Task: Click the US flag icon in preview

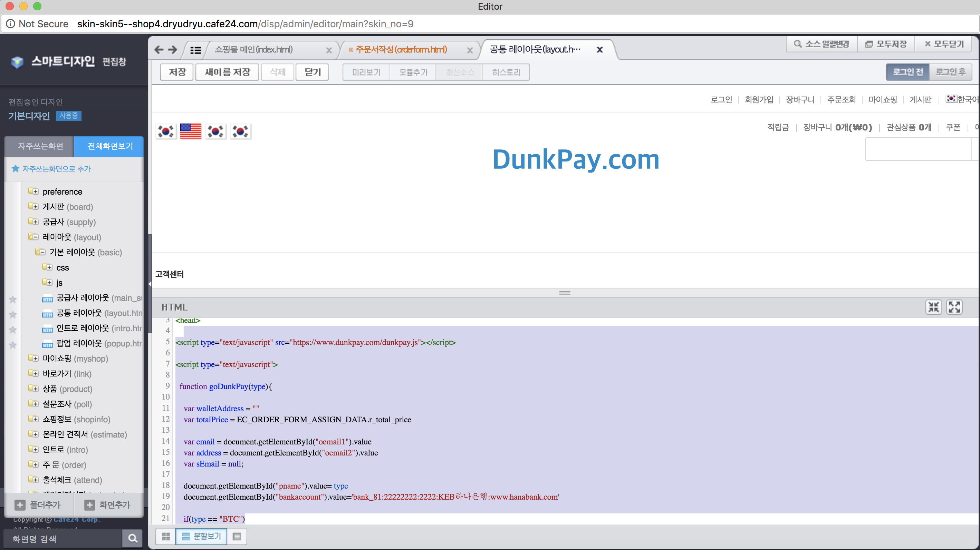Action: click(x=191, y=131)
